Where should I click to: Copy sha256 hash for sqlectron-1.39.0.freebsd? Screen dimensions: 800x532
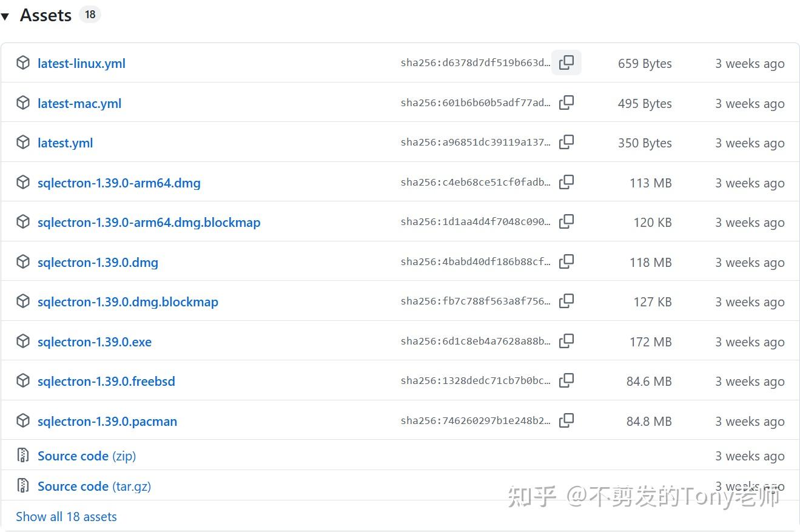[x=566, y=380]
